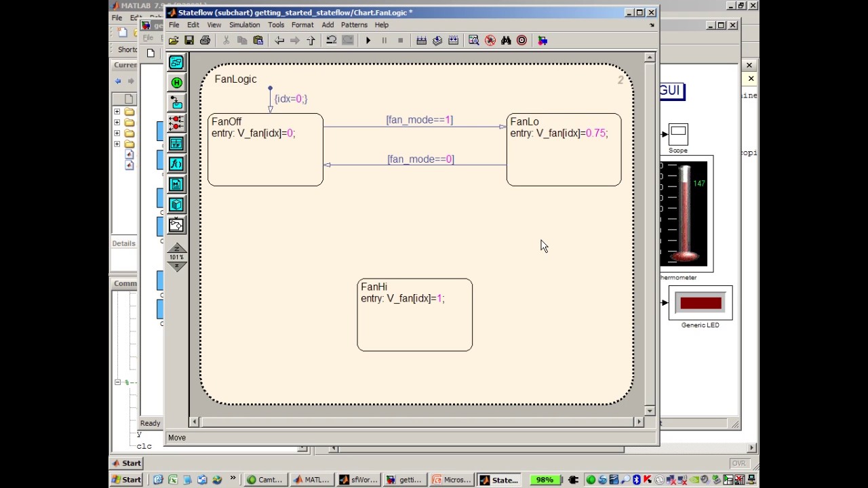868x488 pixels.
Task: Open the Model Explorer magnifier icon
Action: click(474, 41)
